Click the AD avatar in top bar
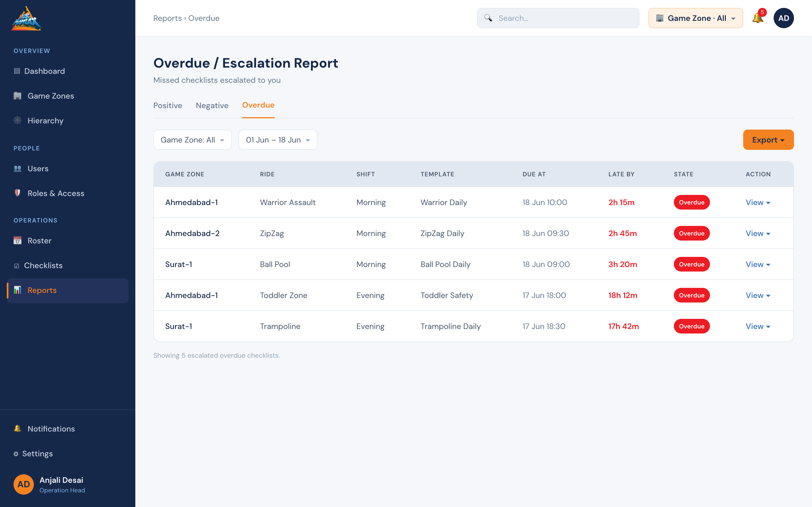812x507 pixels. click(784, 18)
